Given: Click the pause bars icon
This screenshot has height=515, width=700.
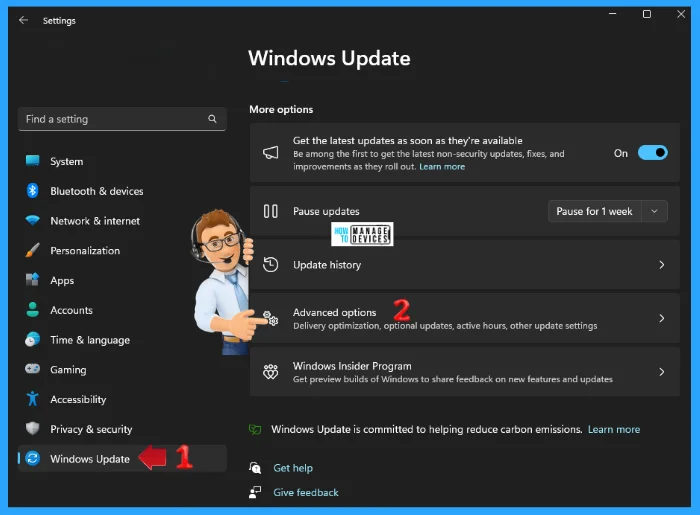Looking at the screenshot, I should (271, 211).
